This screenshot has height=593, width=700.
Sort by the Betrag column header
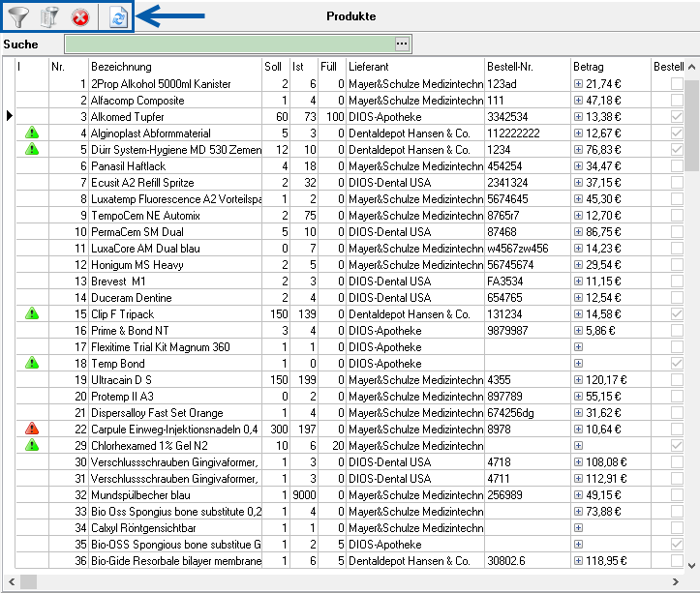610,67
